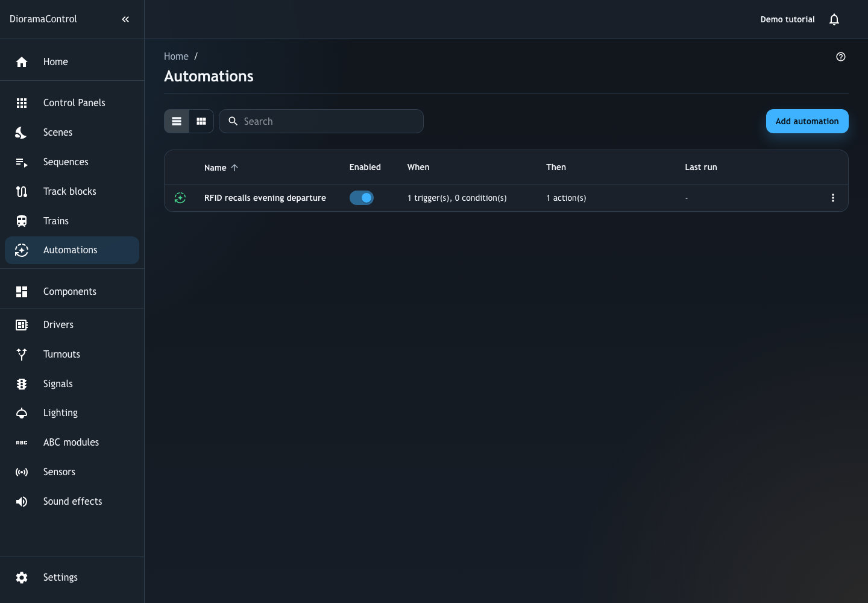Open the Trains page
This screenshot has height=603, width=868.
click(72, 221)
